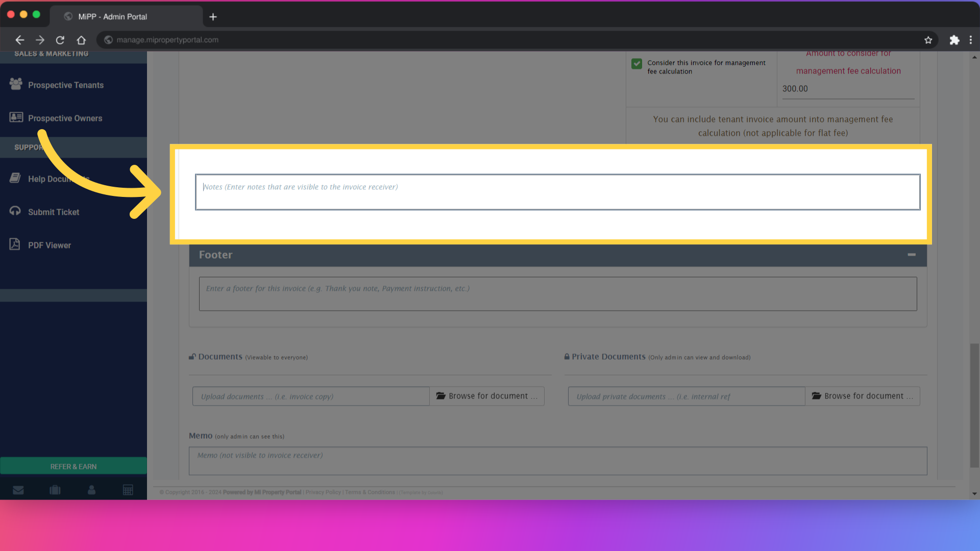Uncheck consider invoice for management fee checkbox
980x551 pixels.
click(x=636, y=64)
